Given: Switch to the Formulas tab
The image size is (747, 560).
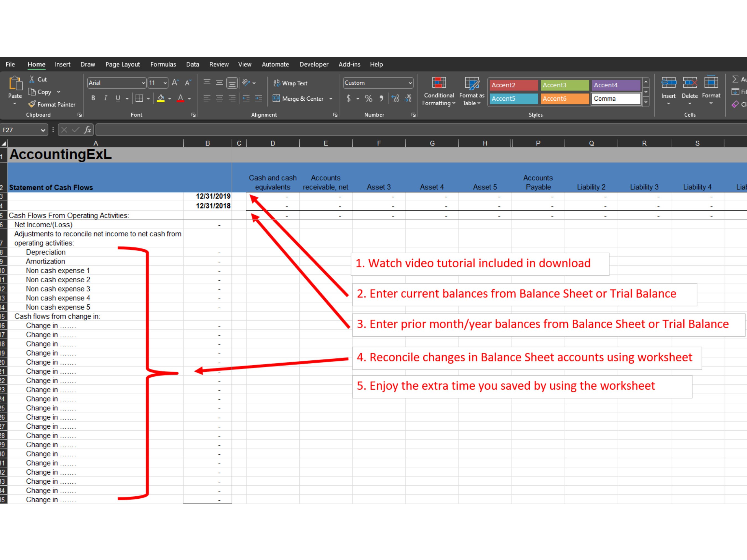Looking at the screenshot, I should click(163, 64).
